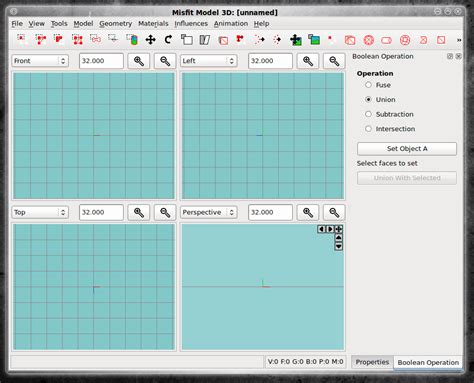Image resolution: width=474 pixels, height=383 pixels.
Task: Choose the Attract Near dotted-arrow tool
Action: [259, 40]
